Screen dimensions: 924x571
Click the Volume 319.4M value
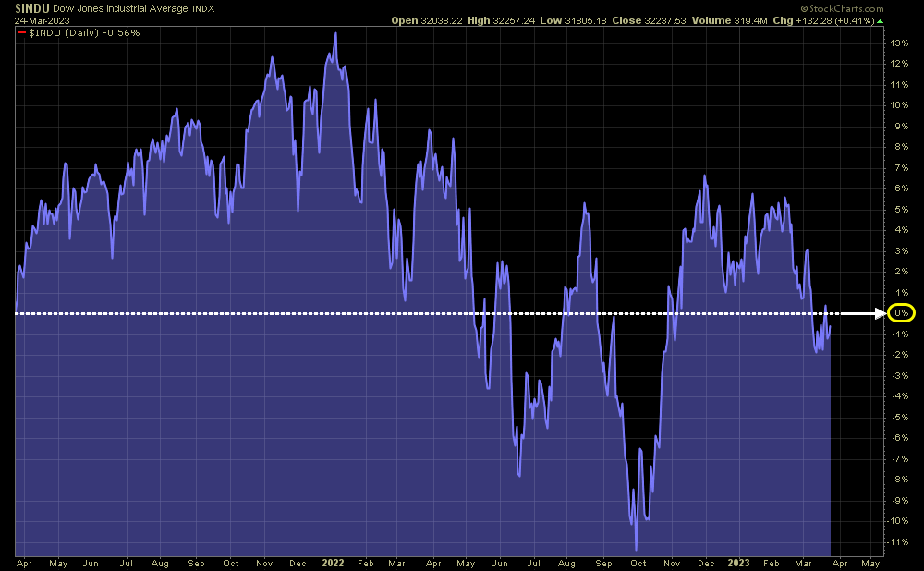[730, 20]
